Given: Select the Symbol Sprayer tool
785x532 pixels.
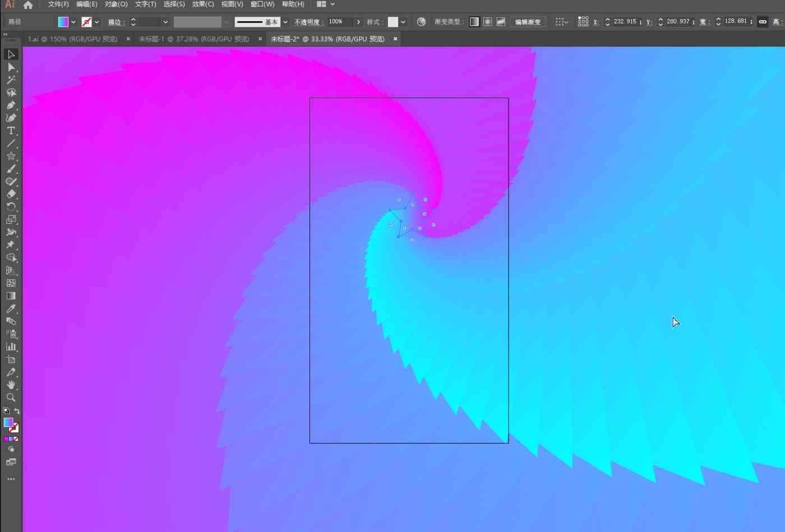Looking at the screenshot, I should [x=11, y=334].
